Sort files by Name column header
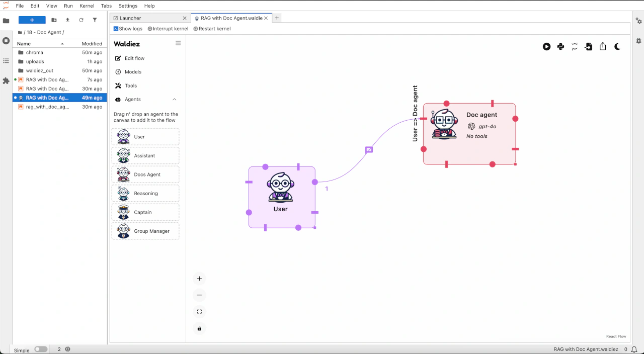The width and height of the screenshot is (644, 354). (24, 44)
